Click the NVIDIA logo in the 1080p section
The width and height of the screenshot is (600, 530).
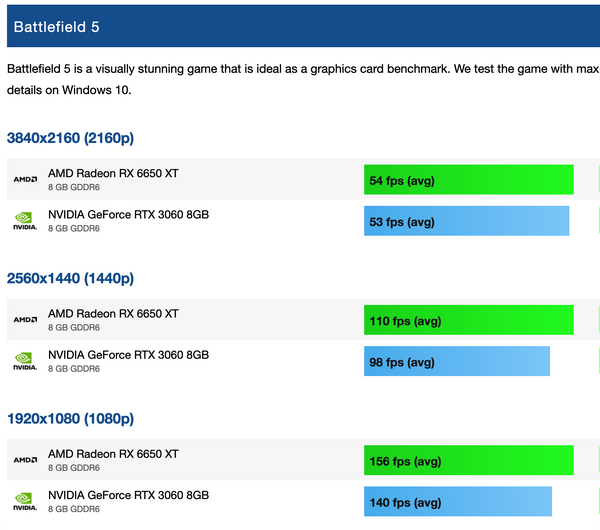[25, 502]
